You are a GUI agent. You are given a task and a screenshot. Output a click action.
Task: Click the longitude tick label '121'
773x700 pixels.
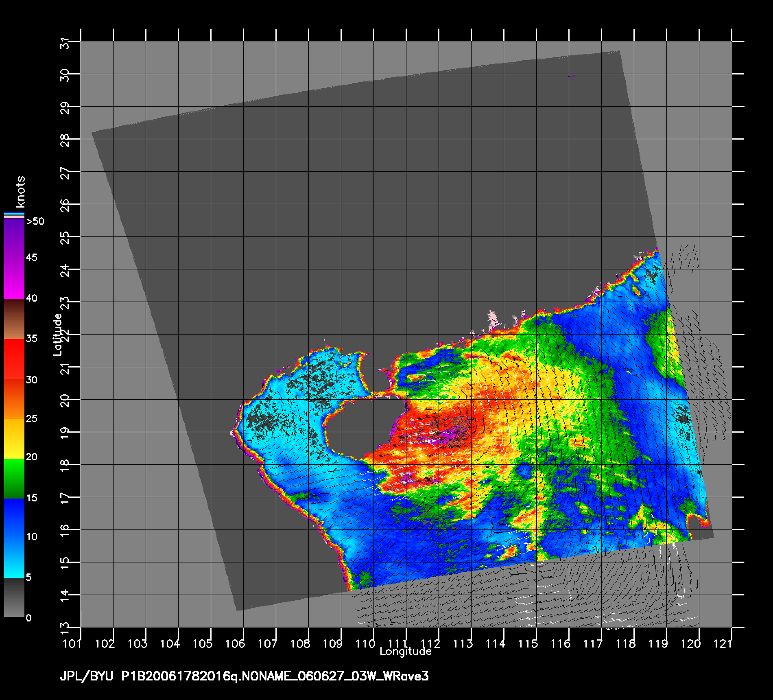(x=723, y=643)
